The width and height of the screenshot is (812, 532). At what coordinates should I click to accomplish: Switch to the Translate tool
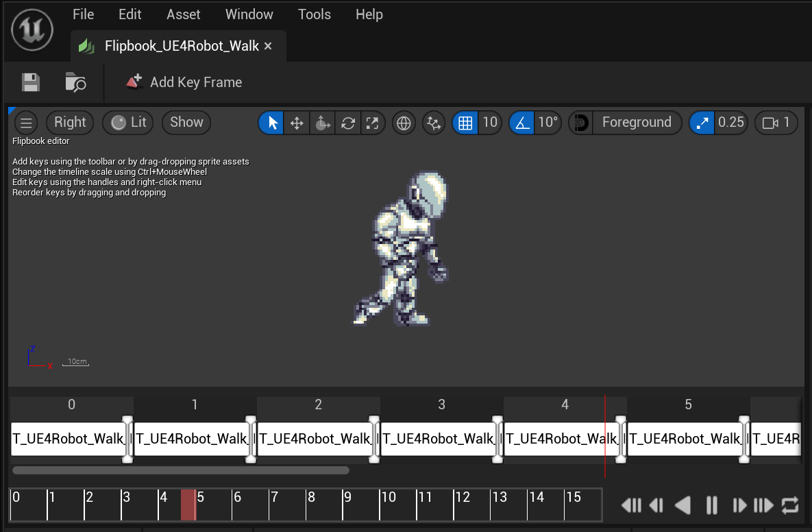point(297,122)
